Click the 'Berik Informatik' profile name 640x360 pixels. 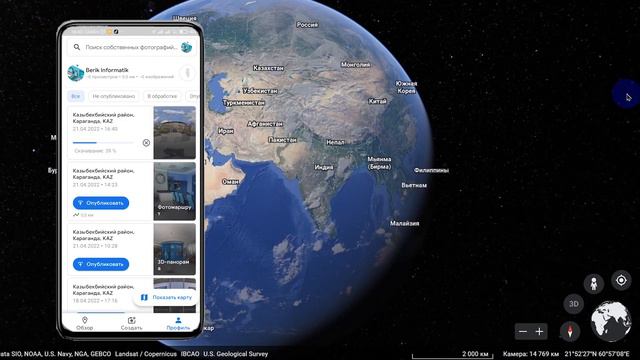107,70
